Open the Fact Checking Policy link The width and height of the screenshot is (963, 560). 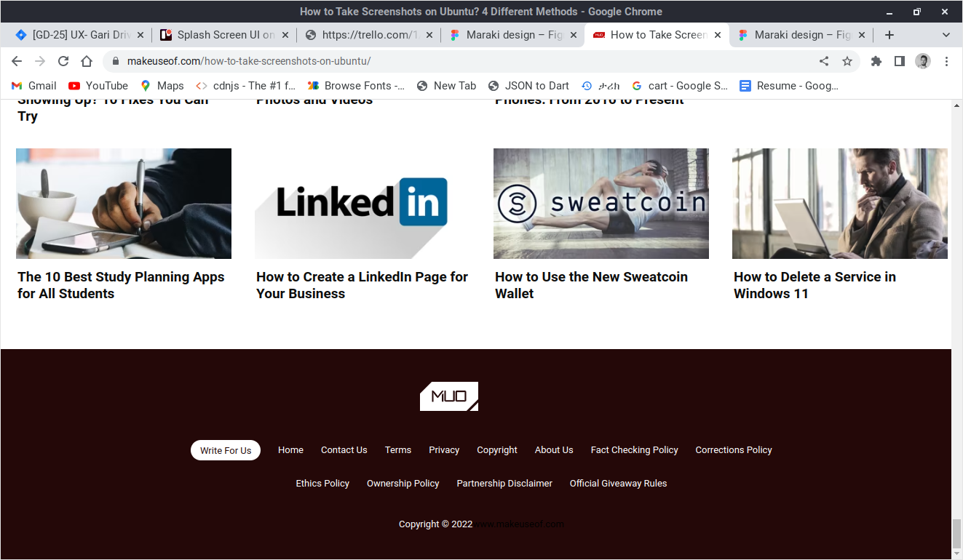pos(635,450)
